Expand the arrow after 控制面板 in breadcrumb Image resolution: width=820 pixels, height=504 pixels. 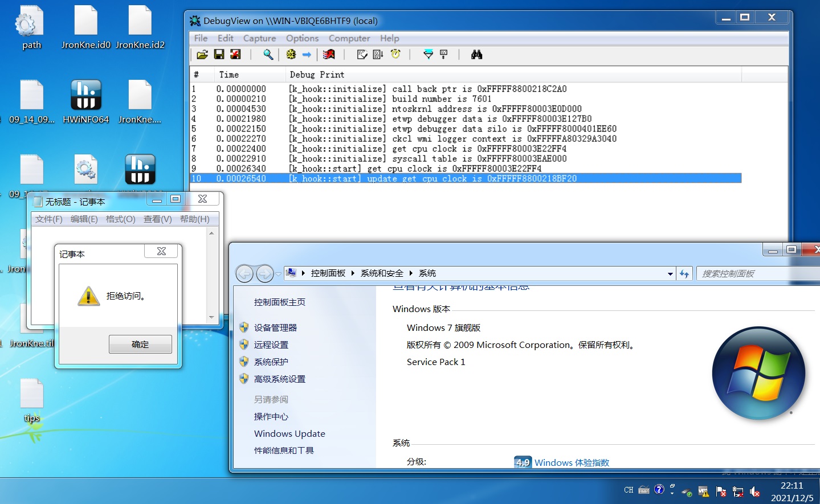click(x=353, y=273)
